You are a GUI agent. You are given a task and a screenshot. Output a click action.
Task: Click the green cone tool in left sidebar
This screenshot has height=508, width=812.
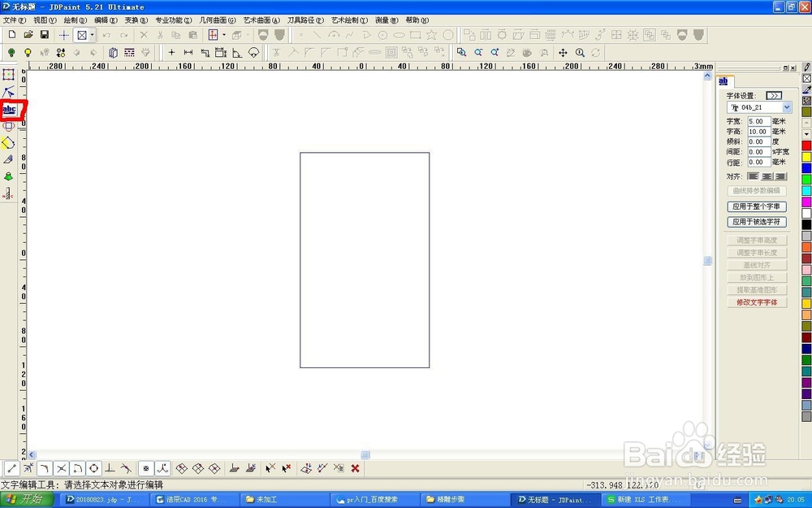[8, 176]
